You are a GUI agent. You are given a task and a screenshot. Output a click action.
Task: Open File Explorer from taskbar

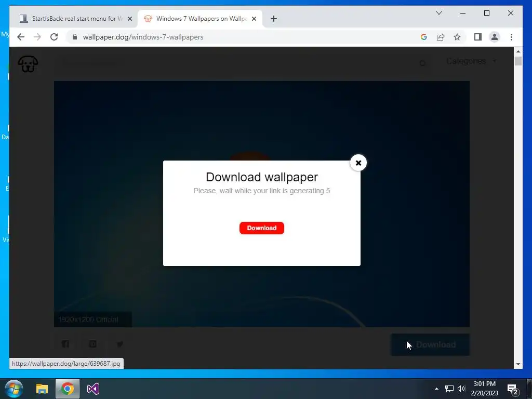tap(42, 389)
